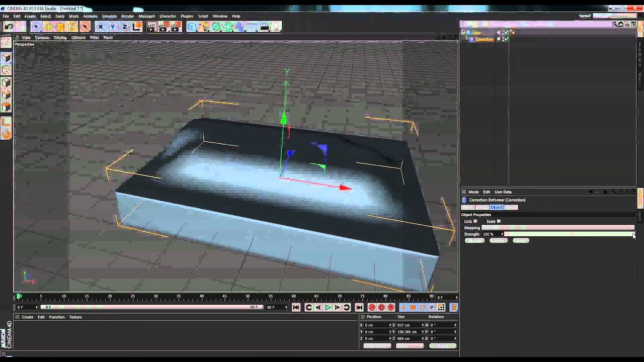Open the light objects bulb icon
Screen dimensions: 644x362
click(x=276, y=27)
